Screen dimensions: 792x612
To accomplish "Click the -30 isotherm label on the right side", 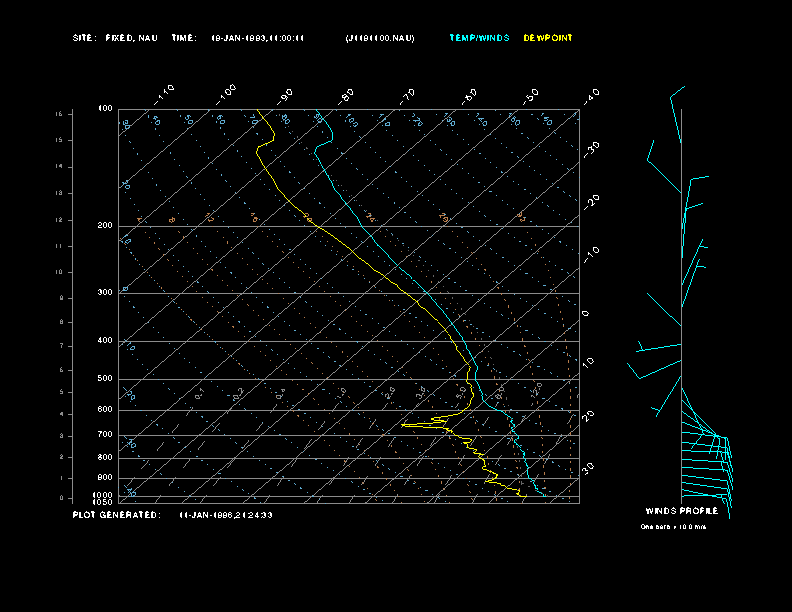I will (591, 150).
